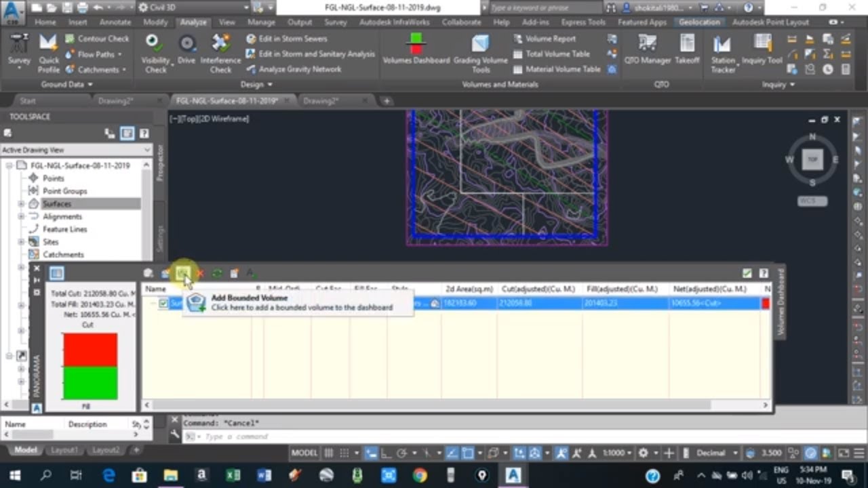Click the Panorama horizontal scrollbar

pyautogui.click(x=456, y=405)
